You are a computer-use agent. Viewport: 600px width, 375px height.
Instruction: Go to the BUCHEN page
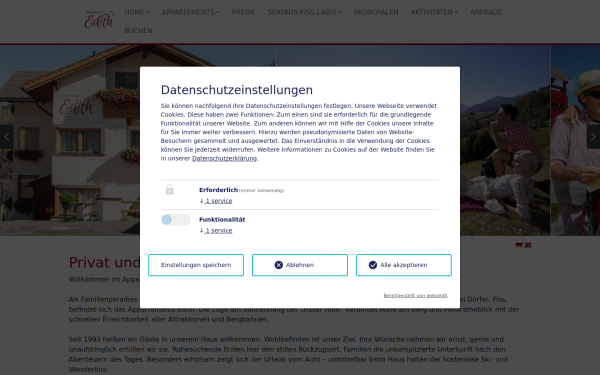tap(138, 31)
